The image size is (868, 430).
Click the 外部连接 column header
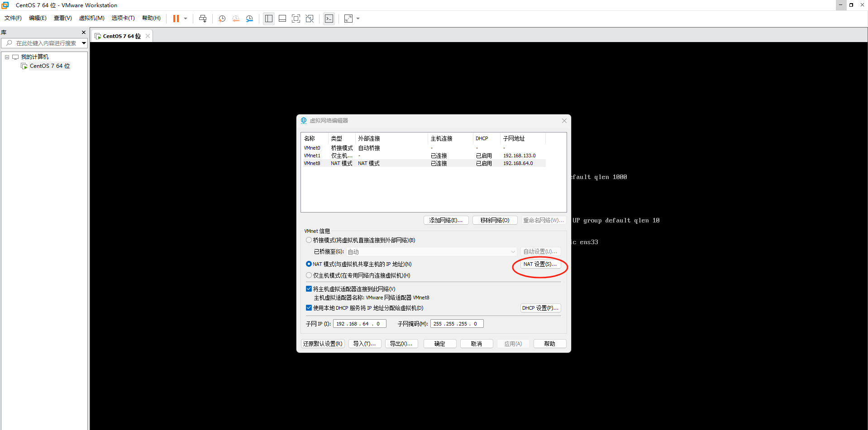pos(391,138)
